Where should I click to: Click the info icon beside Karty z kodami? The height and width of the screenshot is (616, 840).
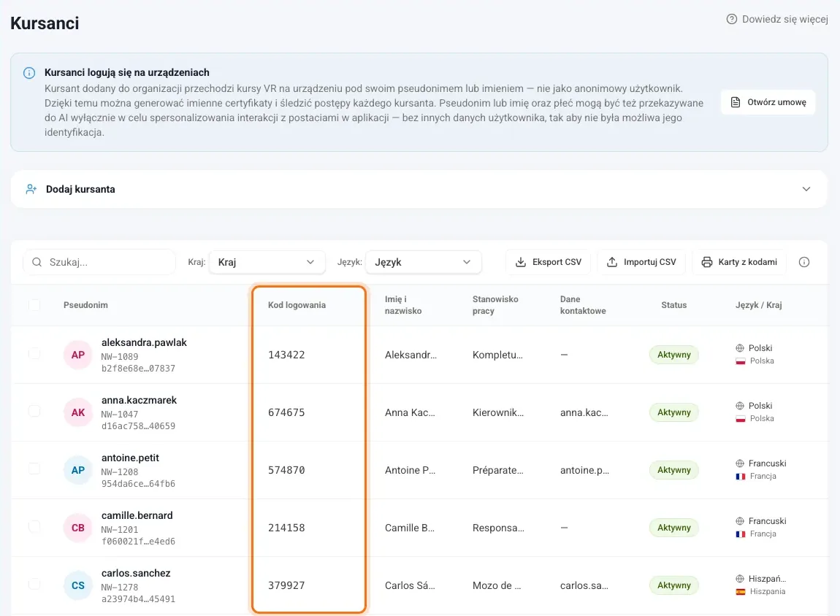[803, 262]
